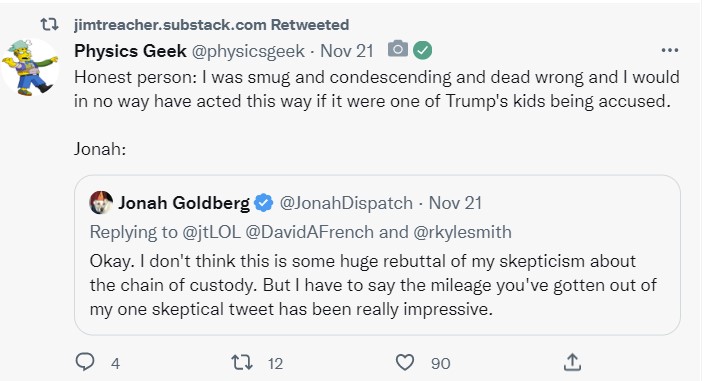Open Physics Geek's cartoon profile avatar
Screen dimensions: 715x381
pyautogui.click(x=30, y=67)
